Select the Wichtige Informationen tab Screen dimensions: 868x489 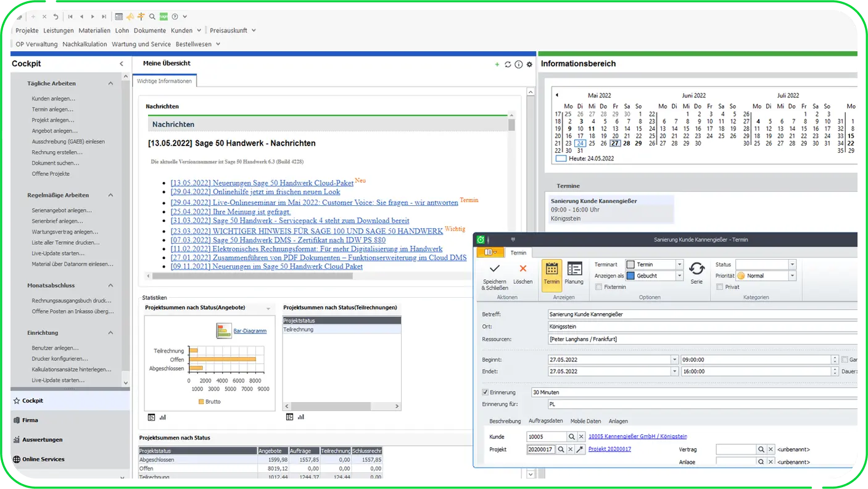point(164,81)
